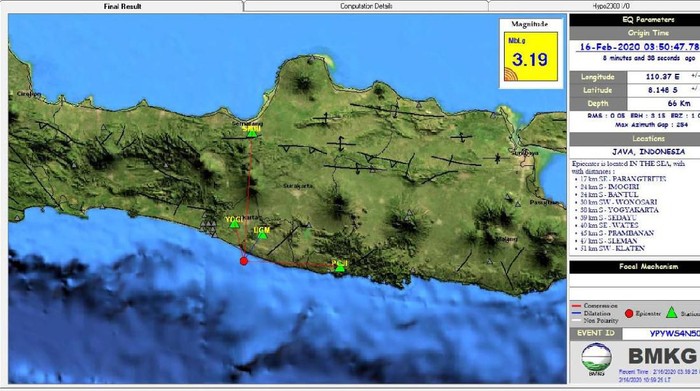Viewport: 700px width, 391px height.
Task: Click '17 km SE - PARANGTRITIS' entry
Action: coord(623,179)
